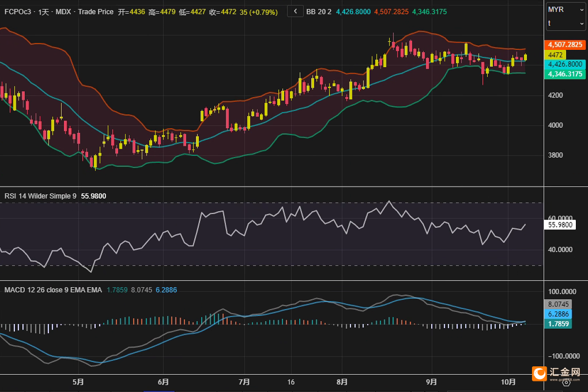Click the cyan 4,426.8000 middle band tag

click(565, 64)
